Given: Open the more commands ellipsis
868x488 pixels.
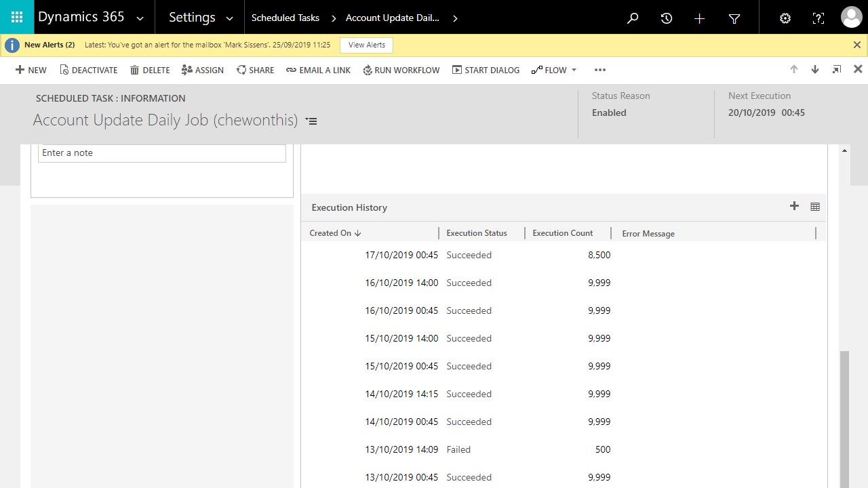Looking at the screenshot, I should 599,70.
